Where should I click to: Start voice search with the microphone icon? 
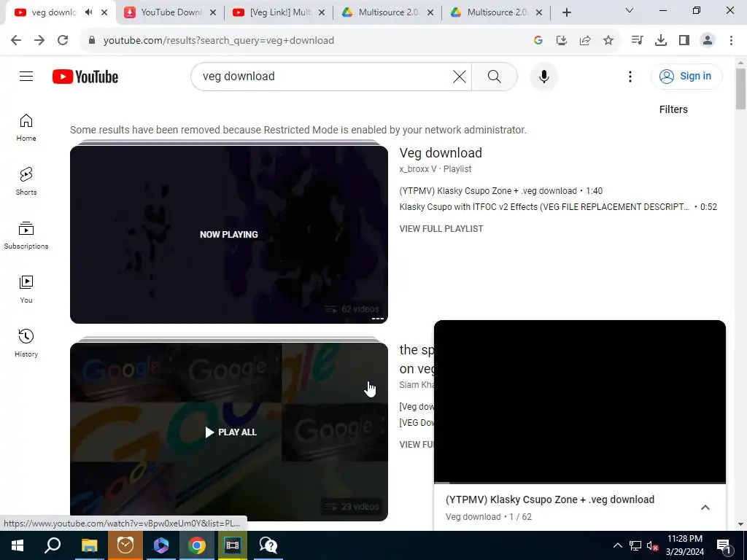(544, 76)
